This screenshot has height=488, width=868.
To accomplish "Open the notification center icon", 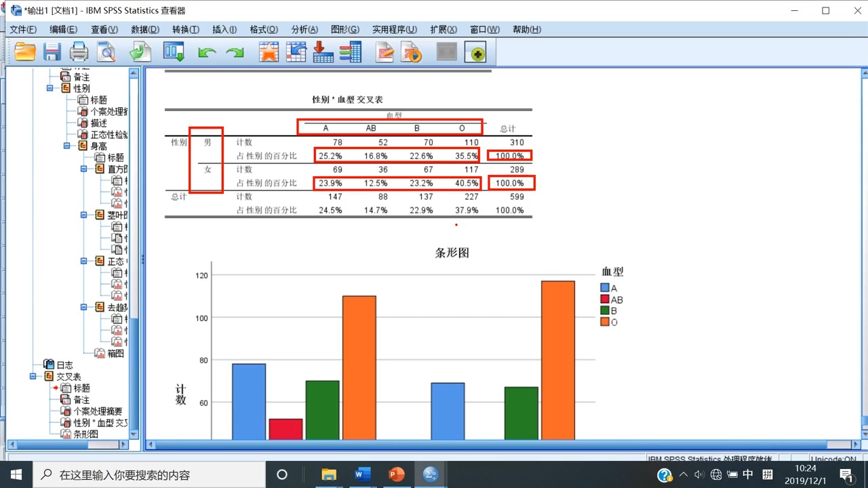I will point(846,474).
